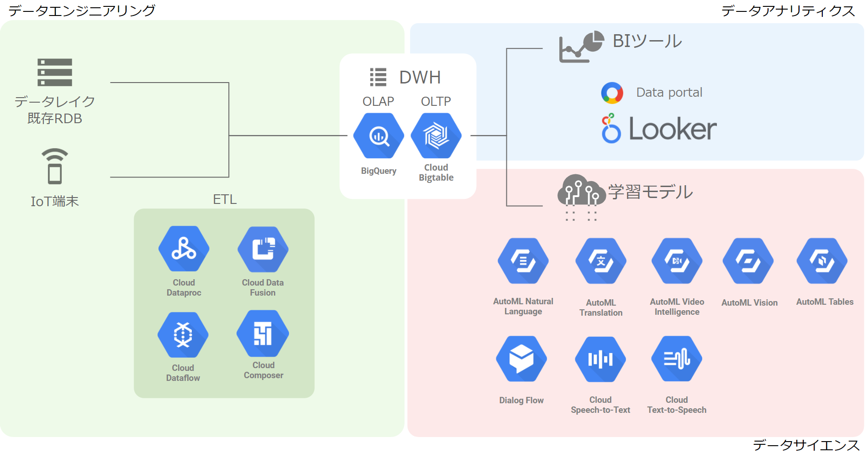
Task: Select the Cloud Bigtable hexagon icon
Action: click(x=436, y=135)
